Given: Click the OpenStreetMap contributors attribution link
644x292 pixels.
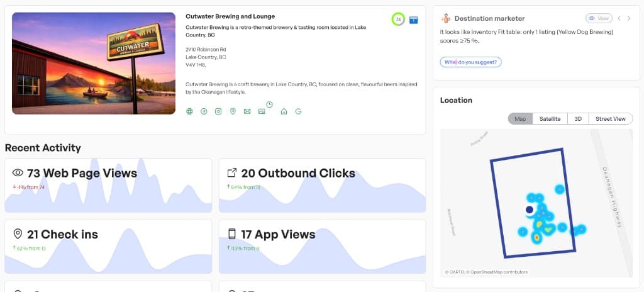Looking at the screenshot, I should coord(499,272).
